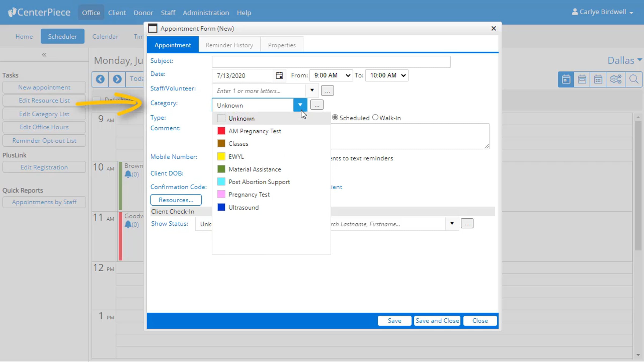Switch to Reminder History tab

[229, 45]
